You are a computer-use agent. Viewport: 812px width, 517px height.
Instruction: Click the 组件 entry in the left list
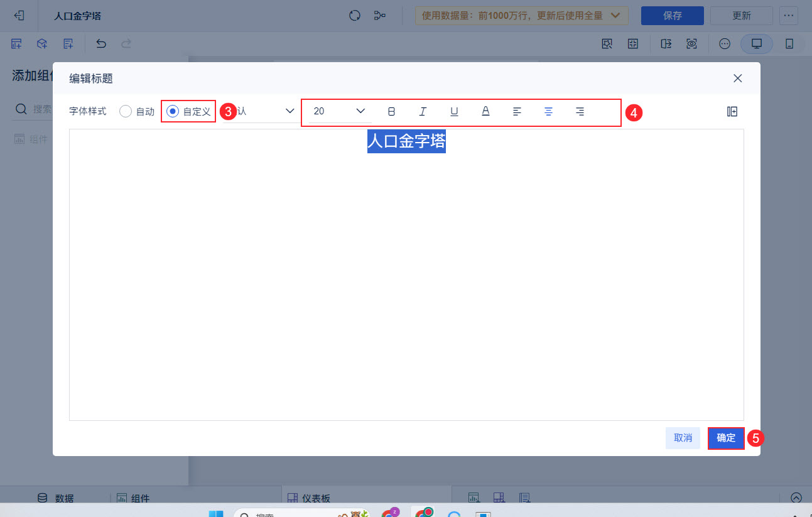pos(31,139)
